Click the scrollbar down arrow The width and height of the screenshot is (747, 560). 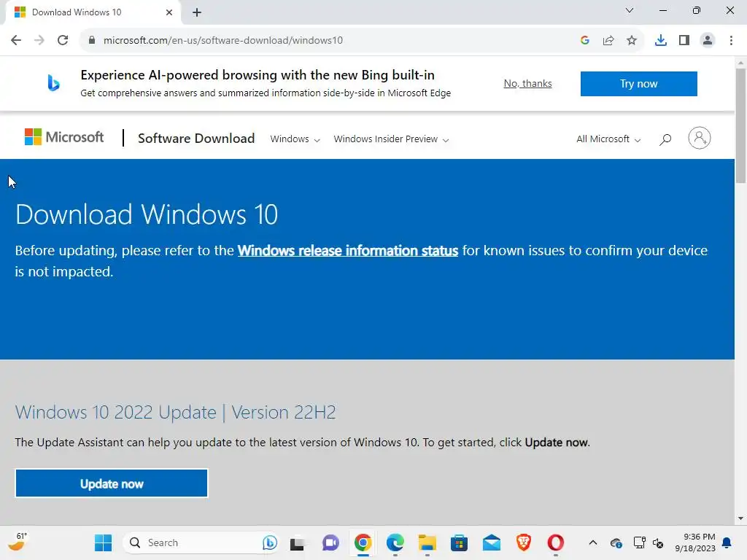click(740, 518)
